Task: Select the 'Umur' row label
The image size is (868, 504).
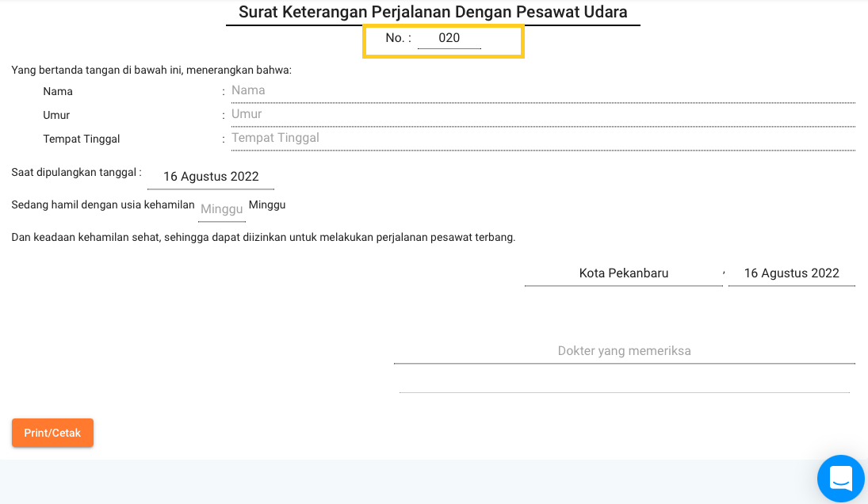Action: (56, 115)
